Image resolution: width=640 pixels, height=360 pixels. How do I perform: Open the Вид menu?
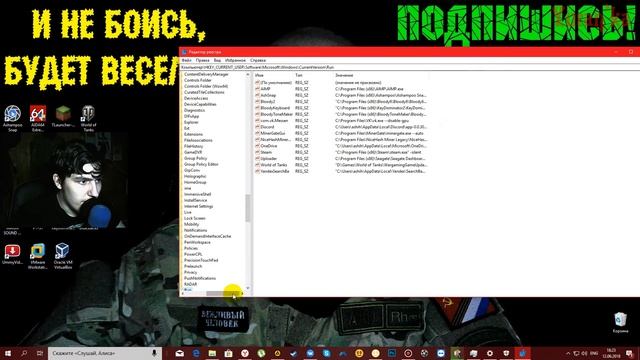pos(217,60)
